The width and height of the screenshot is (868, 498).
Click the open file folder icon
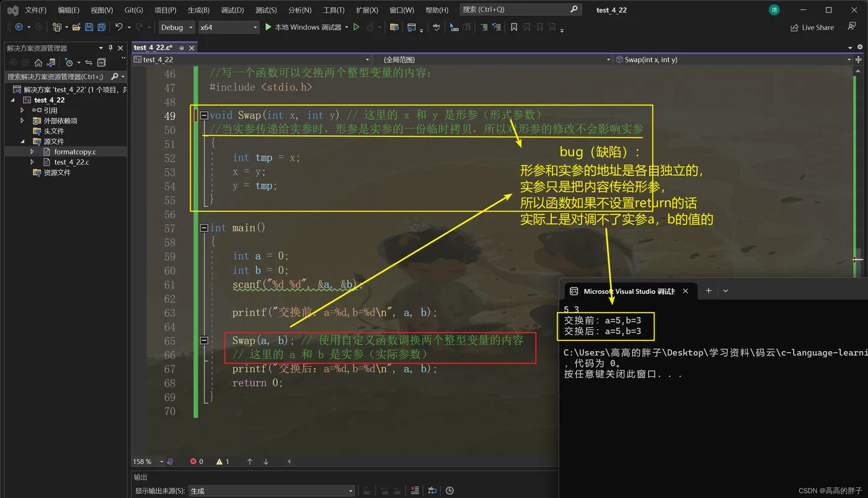pos(76,27)
